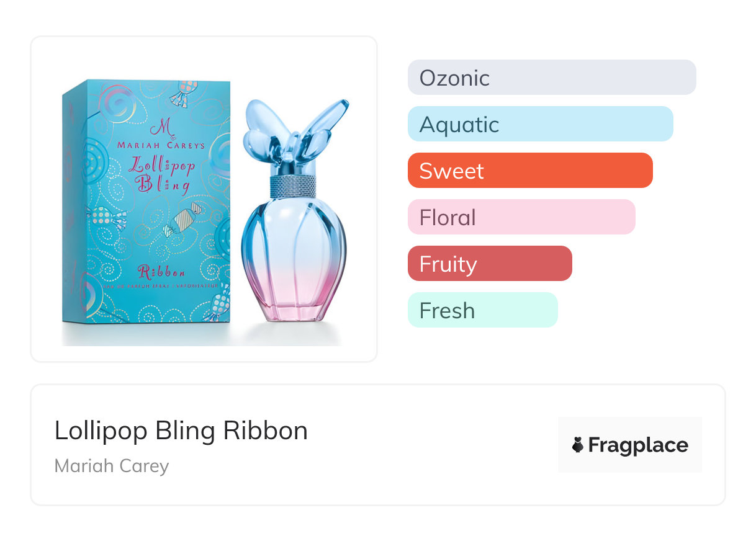Click the silver collar of the bottle
The image size is (756, 536).
coord(292,184)
